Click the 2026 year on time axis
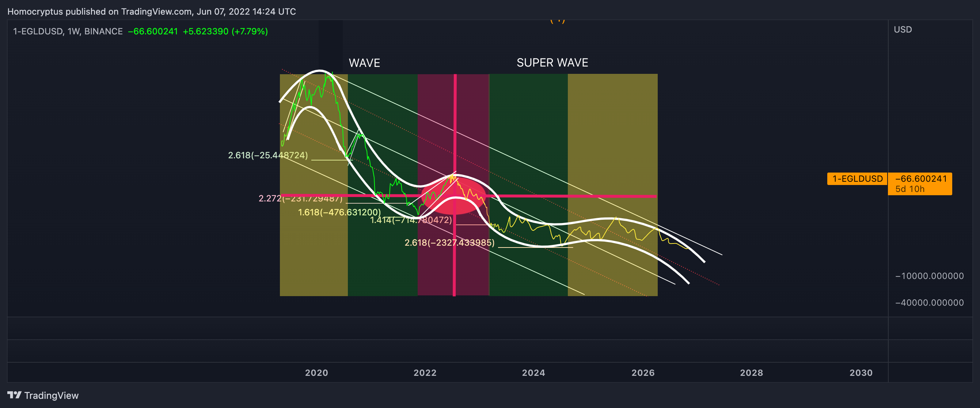Viewport: 980px width, 408px height. coord(643,373)
